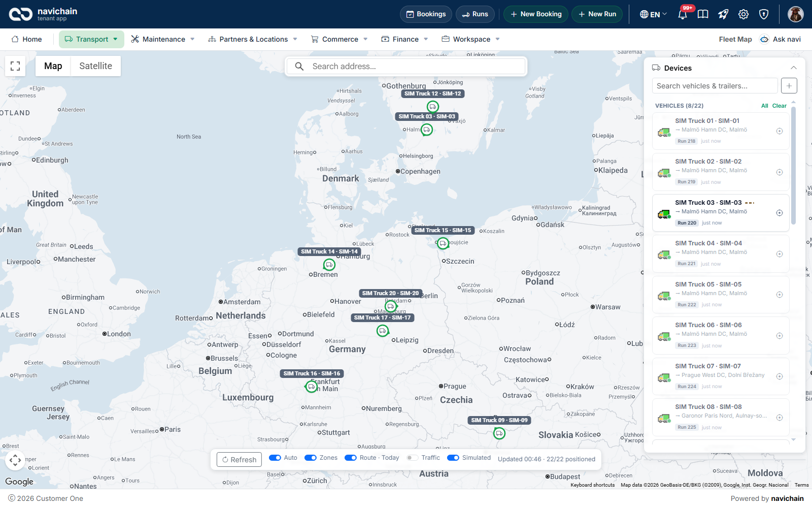
Task: Click the New Booking button
Action: 536,14
